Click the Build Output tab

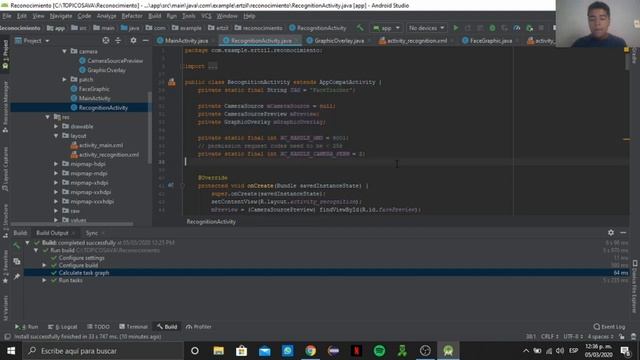[x=52, y=233]
